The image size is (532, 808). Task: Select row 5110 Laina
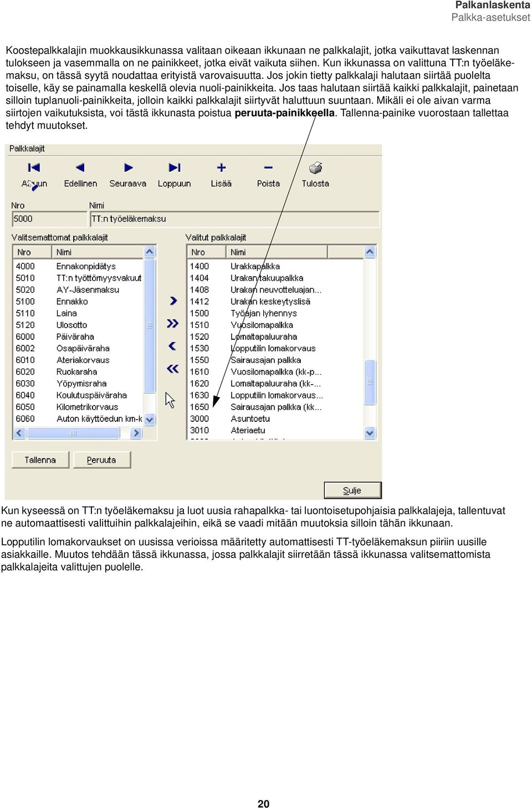pos(78,313)
